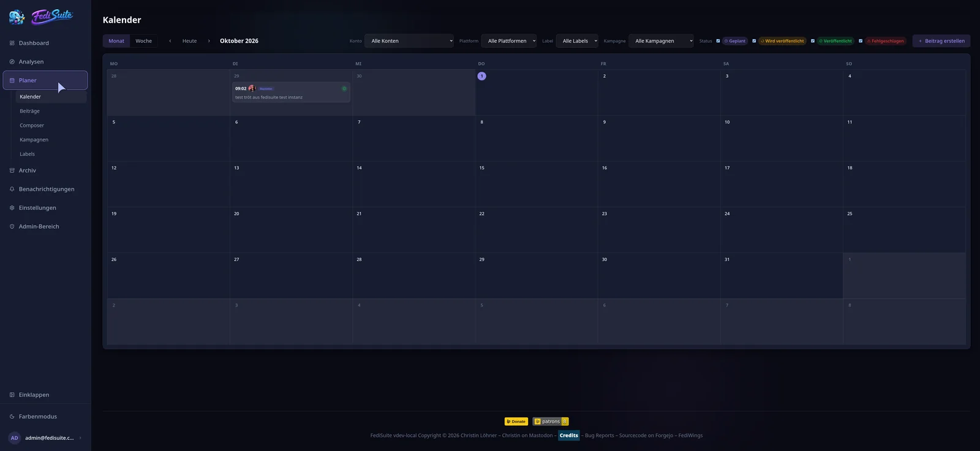This screenshot has width=980, height=451.
Task: Click the patrons badge in footer
Action: [x=551, y=422]
